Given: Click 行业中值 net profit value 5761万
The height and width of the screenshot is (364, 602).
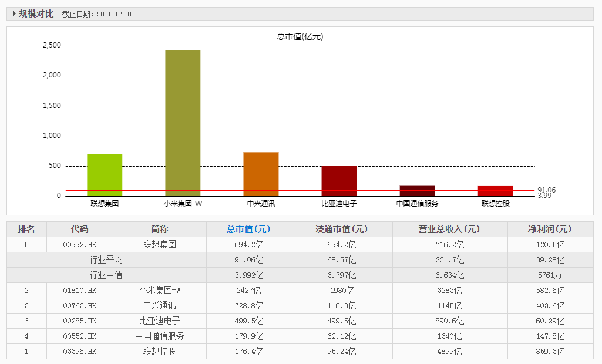Looking at the screenshot, I should tap(550, 275).
